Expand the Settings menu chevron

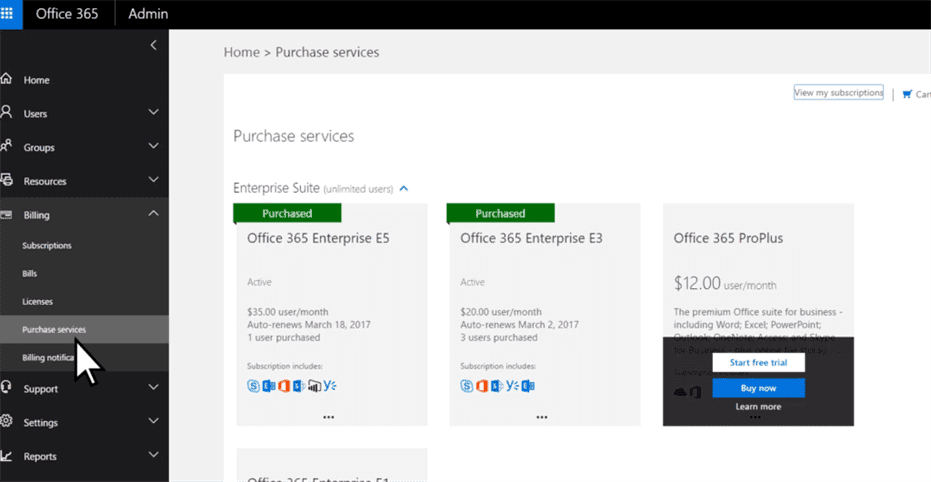pos(153,421)
